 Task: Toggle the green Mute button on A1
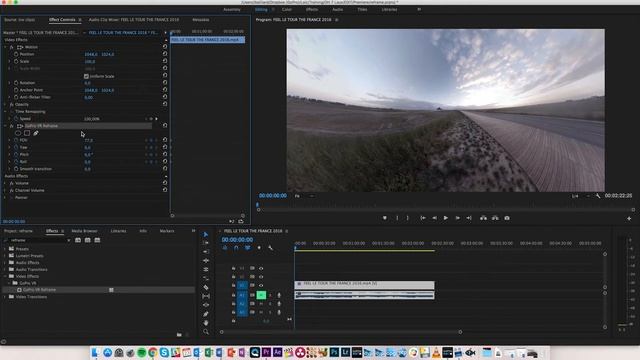pos(261,295)
